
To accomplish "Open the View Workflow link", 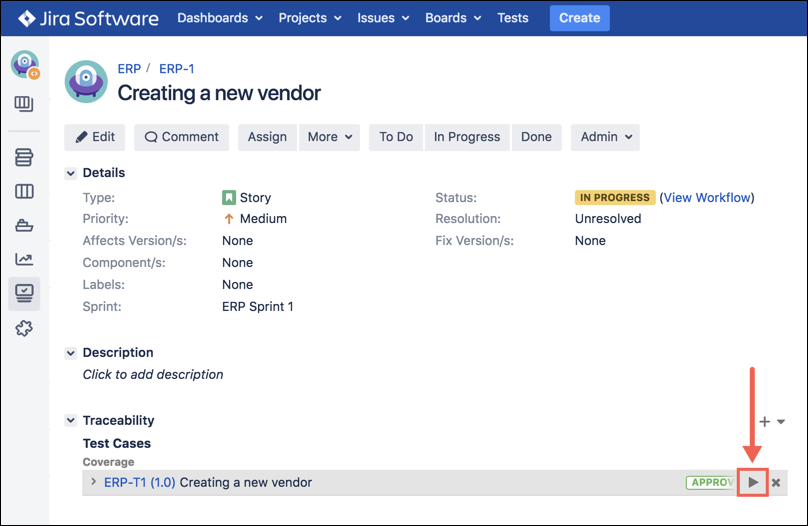I will [707, 198].
